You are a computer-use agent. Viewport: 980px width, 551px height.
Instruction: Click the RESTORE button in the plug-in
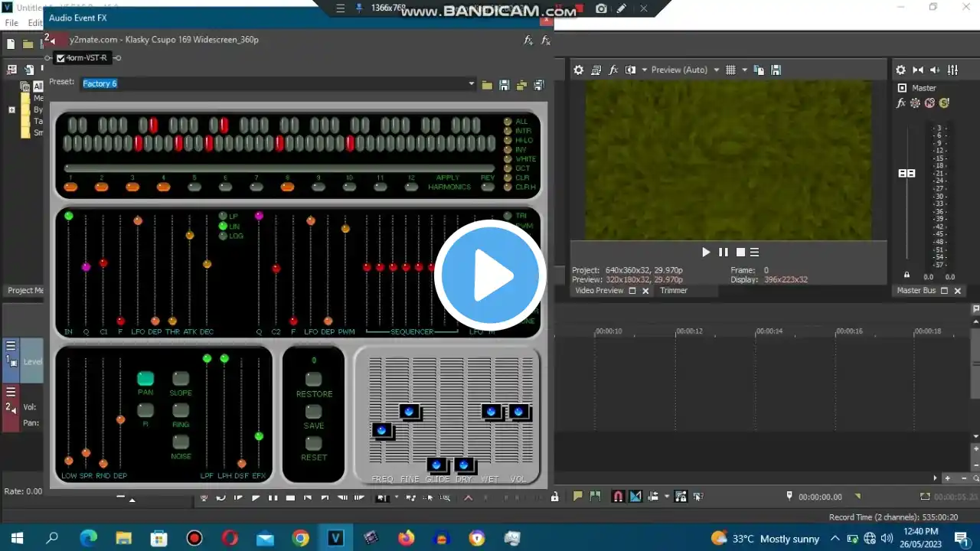pos(314,380)
